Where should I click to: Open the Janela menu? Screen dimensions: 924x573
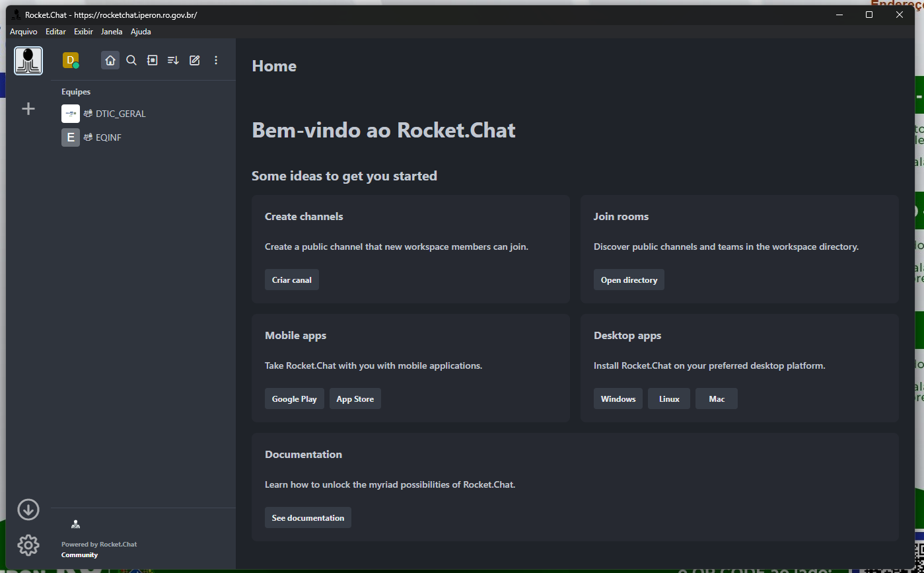coord(112,32)
